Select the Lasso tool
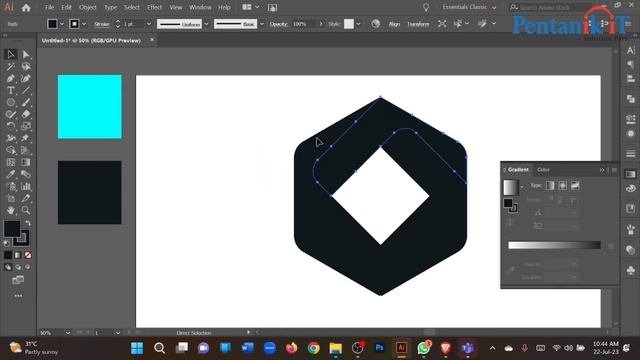This screenshot has width=640, height=360. coord(26,67)
